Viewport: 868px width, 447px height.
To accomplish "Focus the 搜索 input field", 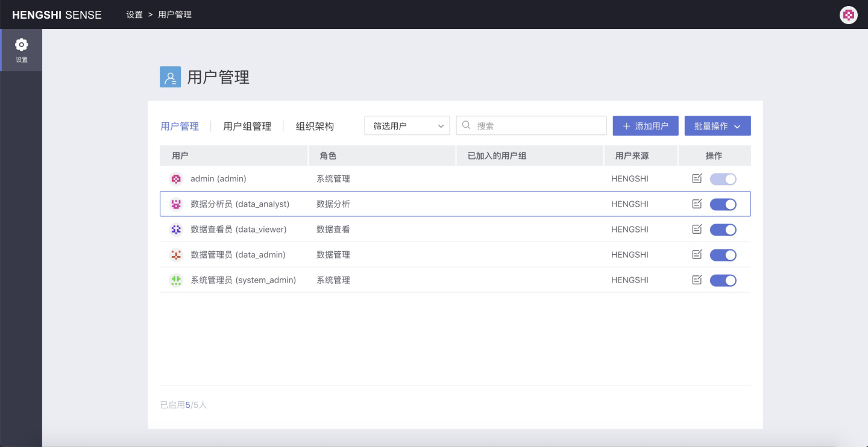I will [536, 126].
